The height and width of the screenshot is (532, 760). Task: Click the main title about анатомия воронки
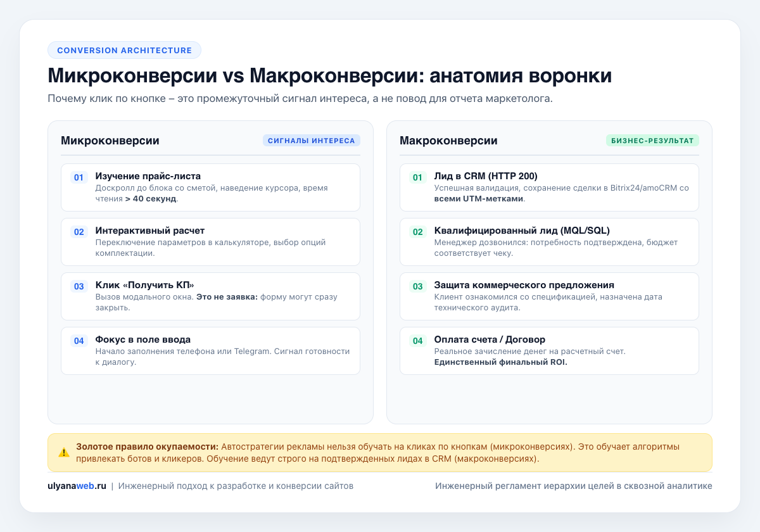330,76
